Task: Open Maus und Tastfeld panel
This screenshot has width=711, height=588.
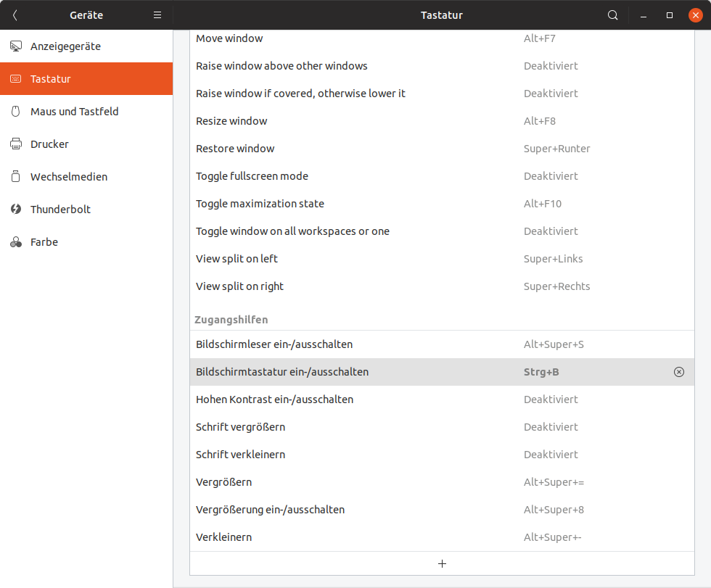Action: point(86,112)
